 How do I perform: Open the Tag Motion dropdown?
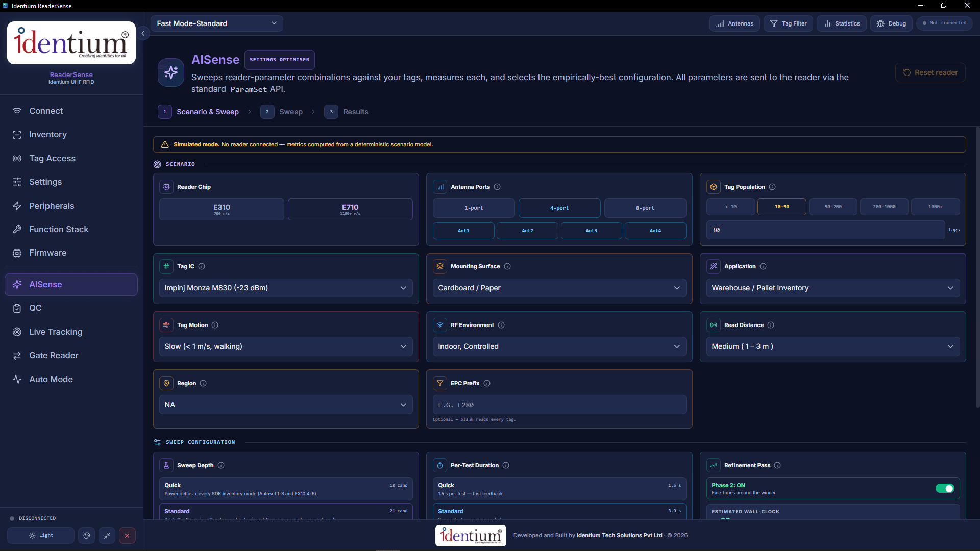point(286,346)
